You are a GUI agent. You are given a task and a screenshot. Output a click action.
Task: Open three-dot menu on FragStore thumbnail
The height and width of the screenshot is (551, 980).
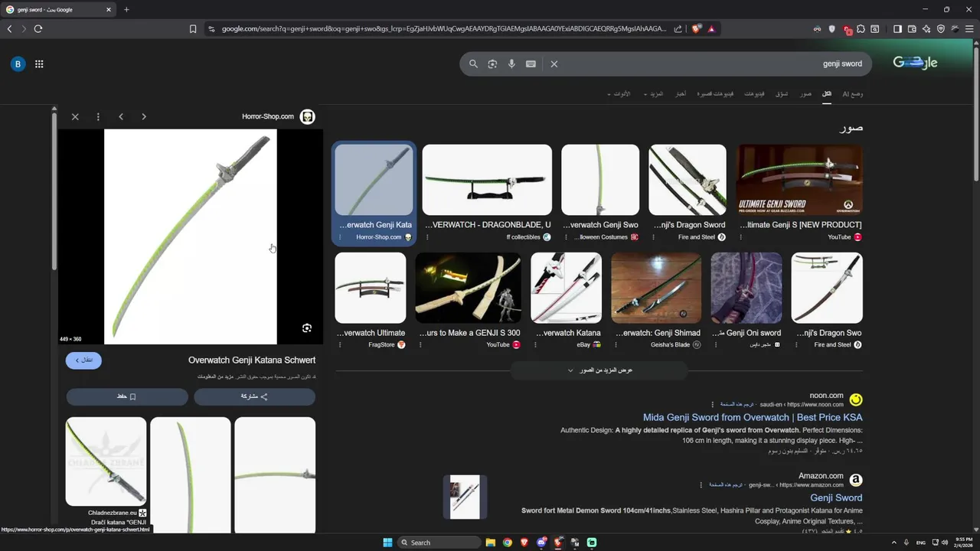[x=340, y=345]
